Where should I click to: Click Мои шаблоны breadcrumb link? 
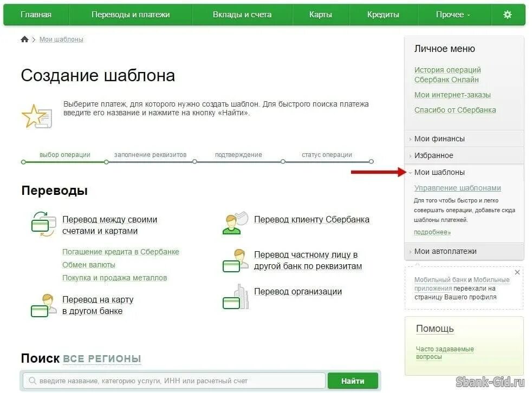tap(61, 40)
